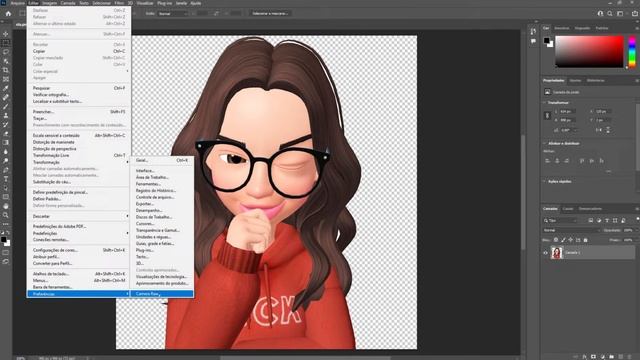Screen dimensions: 640x360
Task: Hide Camada 1 layer with eye icon
Action: click(x=546, y=253)
